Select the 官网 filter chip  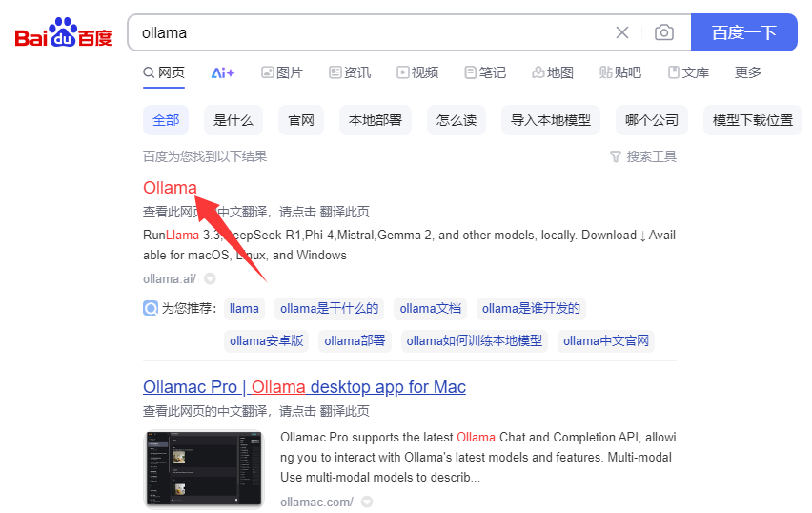[x=301, y=120]
